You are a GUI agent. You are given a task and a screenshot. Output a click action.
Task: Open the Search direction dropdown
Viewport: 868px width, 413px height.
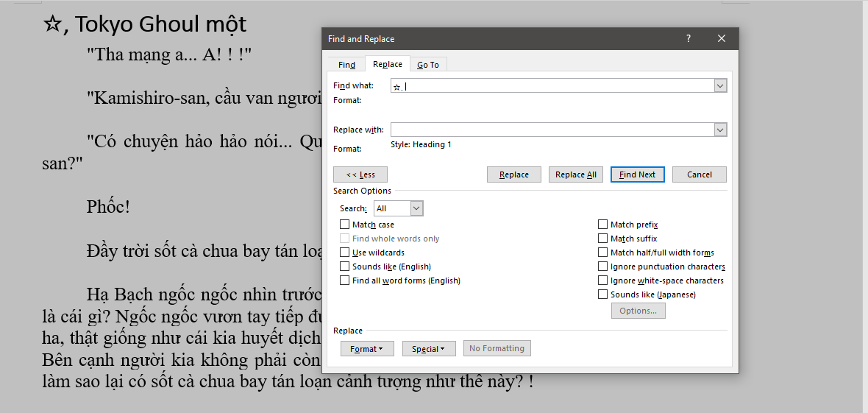tap(416, 208)
